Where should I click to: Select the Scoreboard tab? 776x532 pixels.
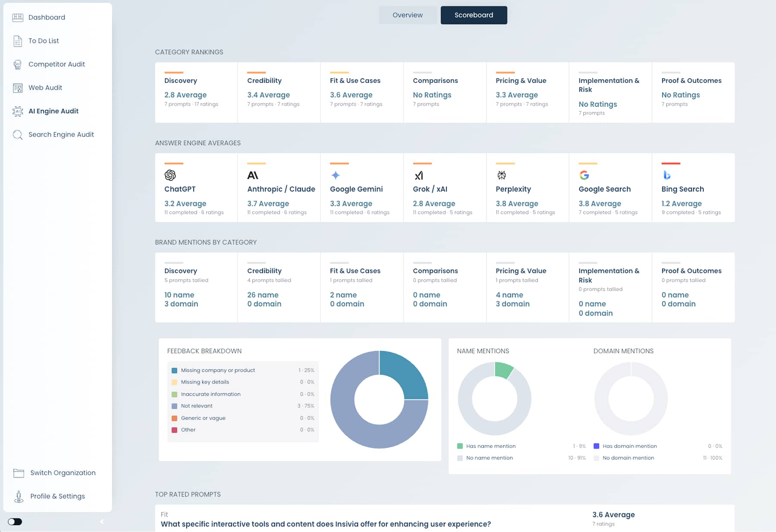(474, 15)
